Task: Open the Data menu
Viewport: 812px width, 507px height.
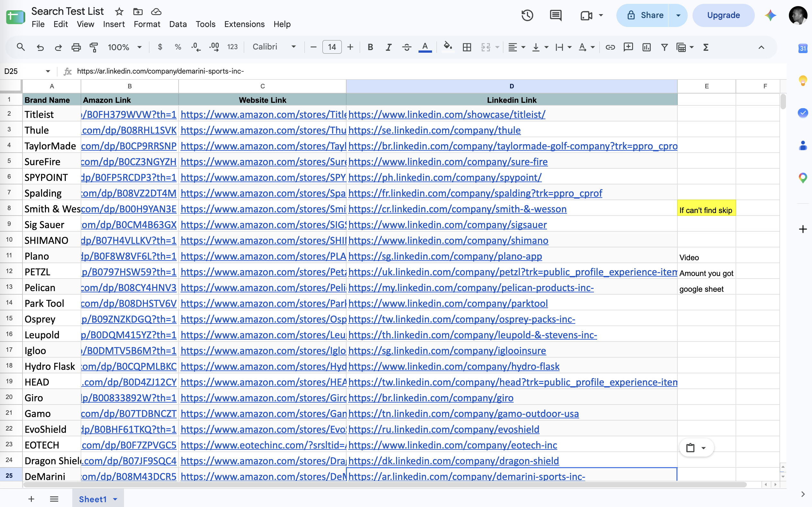Action: (x=178, y=24)
